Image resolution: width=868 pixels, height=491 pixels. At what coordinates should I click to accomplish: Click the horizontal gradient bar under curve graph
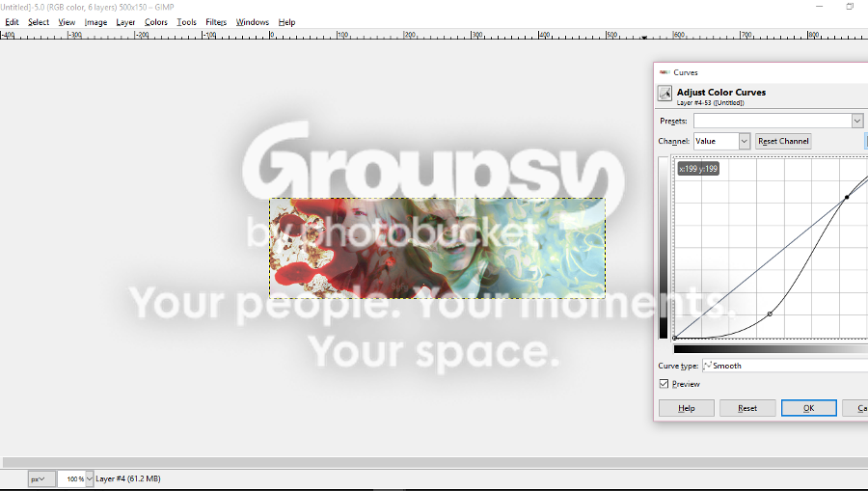[x=771, y=349]
